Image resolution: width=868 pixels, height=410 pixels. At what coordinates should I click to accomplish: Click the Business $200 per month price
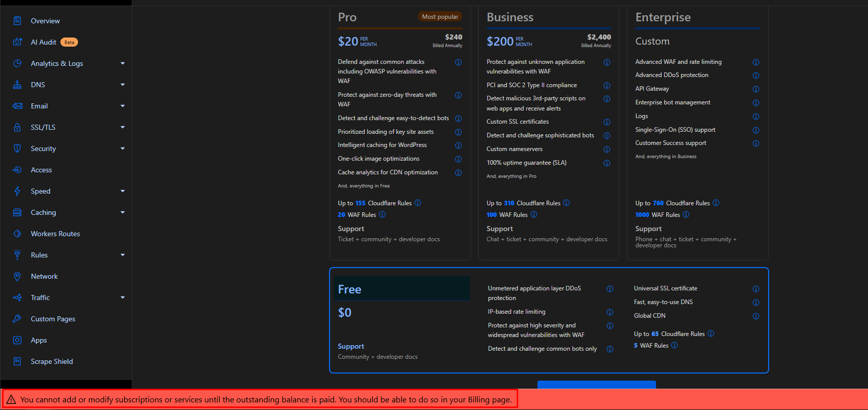(x=510, y=41)
